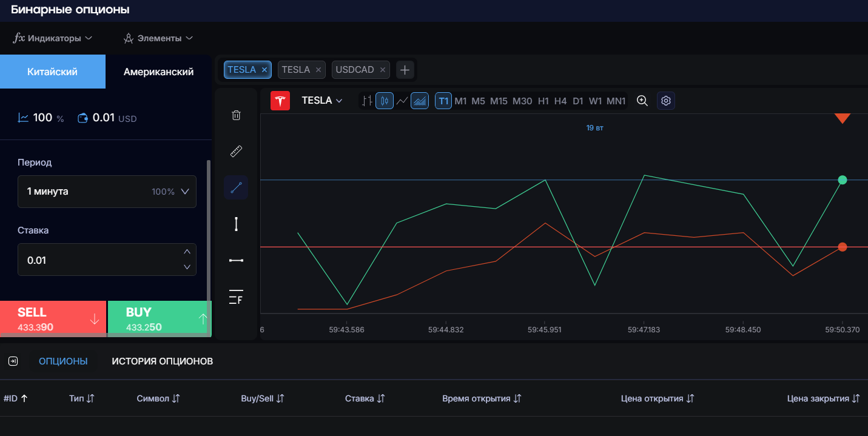The image size is (868, 436).
Task: Sort the Символ column
Action: pyautogui.click(x=176, y=398)
